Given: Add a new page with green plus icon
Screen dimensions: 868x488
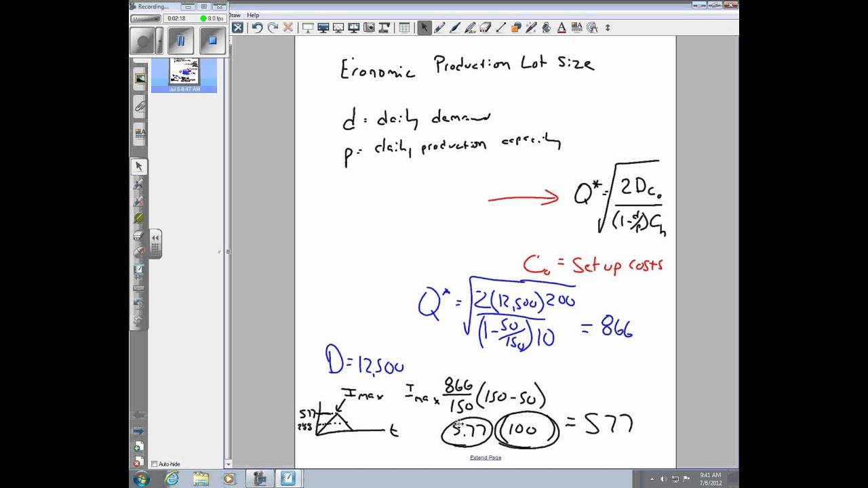Looking at the screenshot, I should (x=139, y=447).
